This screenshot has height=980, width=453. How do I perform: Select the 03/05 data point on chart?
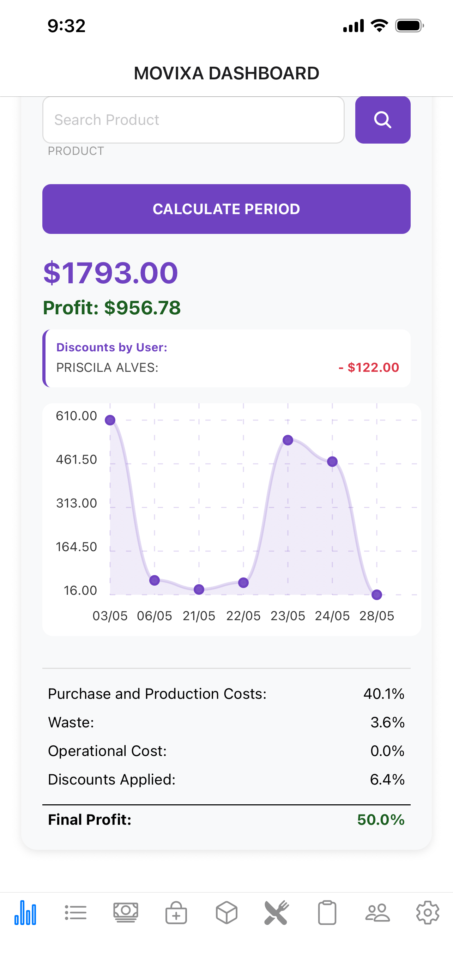pos(110,421)
